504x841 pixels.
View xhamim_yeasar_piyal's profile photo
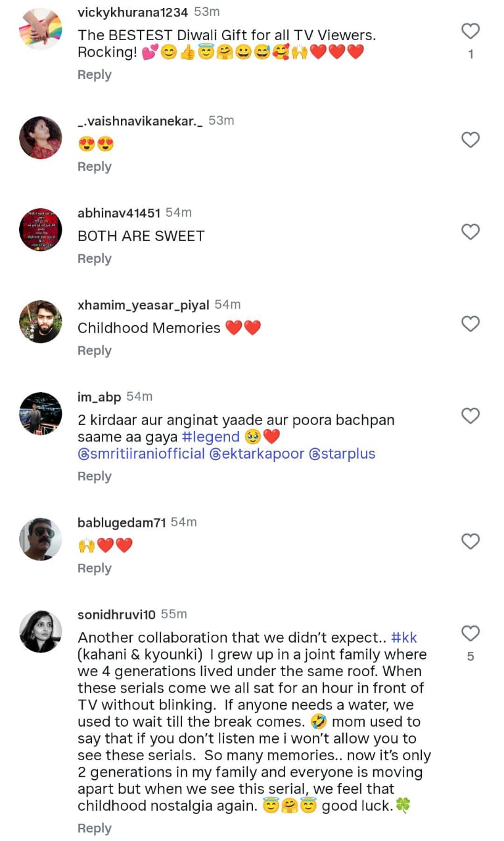pos(41,322)
